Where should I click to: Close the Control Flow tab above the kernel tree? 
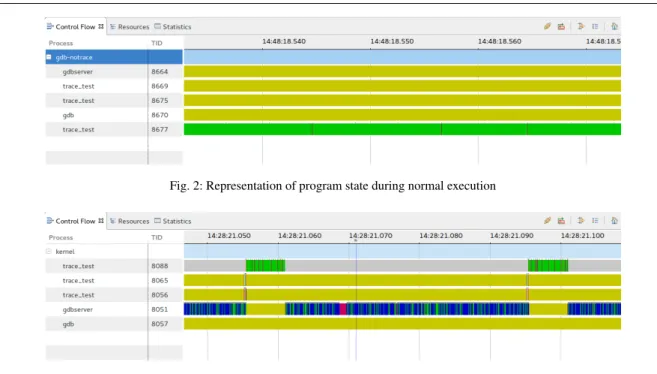pyautogui.click(x=101, y=221)
